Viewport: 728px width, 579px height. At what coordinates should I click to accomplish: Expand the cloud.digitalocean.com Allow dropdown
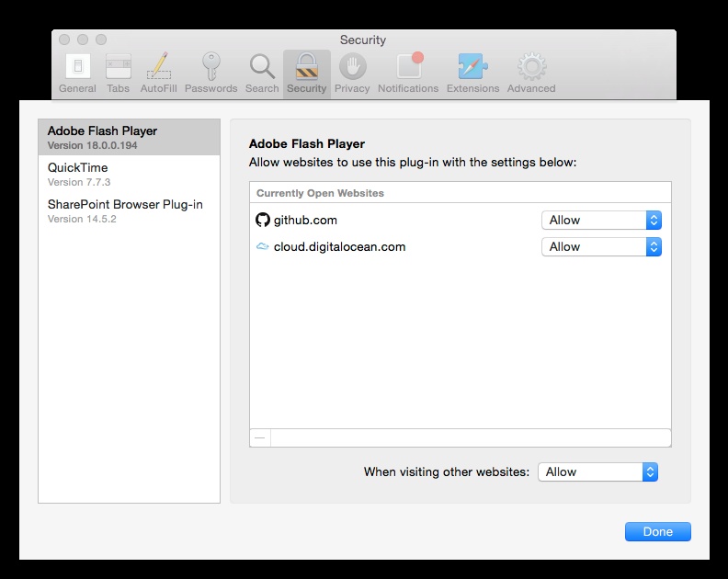coord(601,247)
